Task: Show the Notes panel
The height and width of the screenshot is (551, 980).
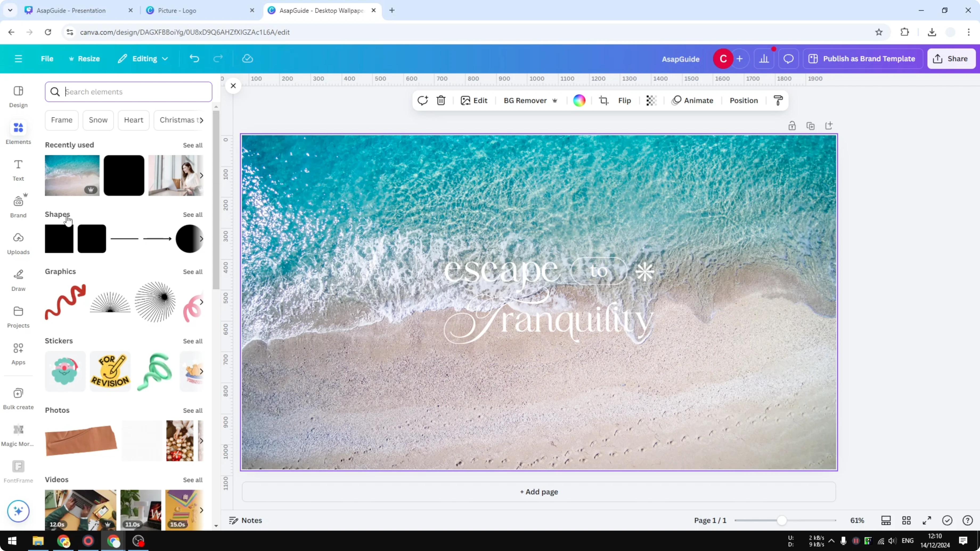Action: click(x=245, y=520)
